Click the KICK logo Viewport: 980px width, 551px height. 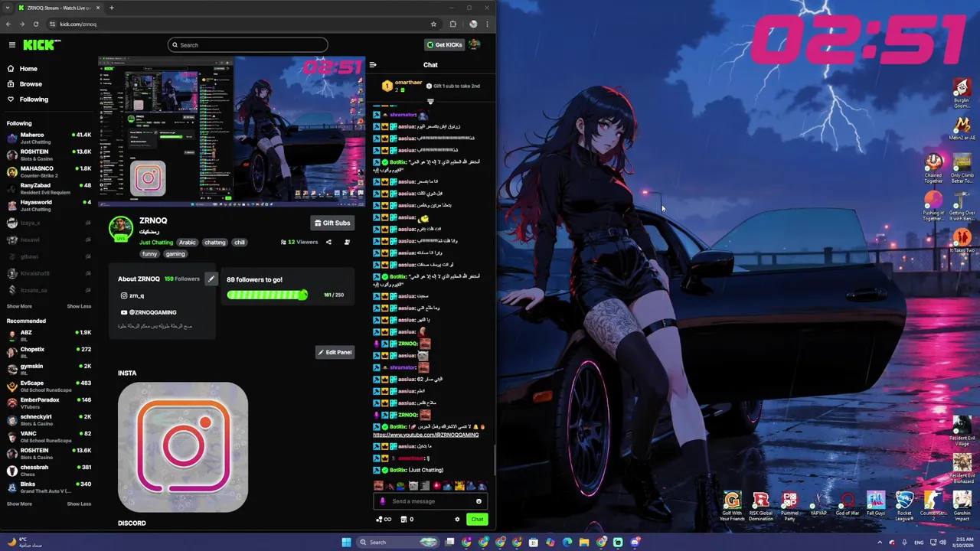[38, 45]
